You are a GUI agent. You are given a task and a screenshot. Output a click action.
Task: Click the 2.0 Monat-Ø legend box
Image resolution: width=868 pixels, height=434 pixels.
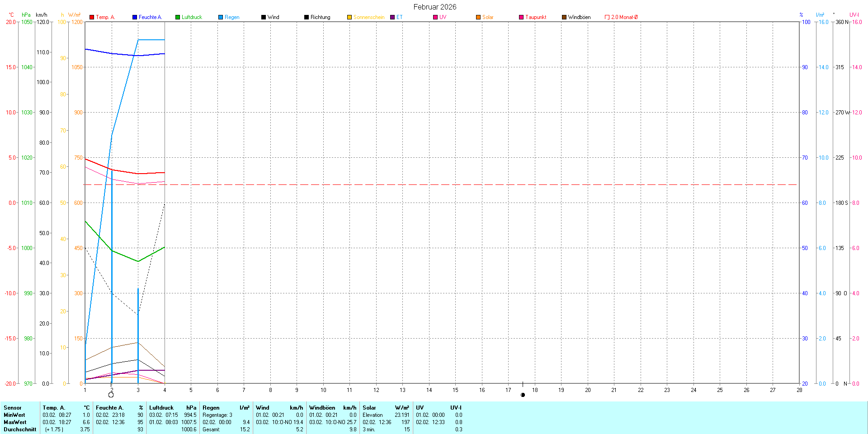tap(607, 17)
